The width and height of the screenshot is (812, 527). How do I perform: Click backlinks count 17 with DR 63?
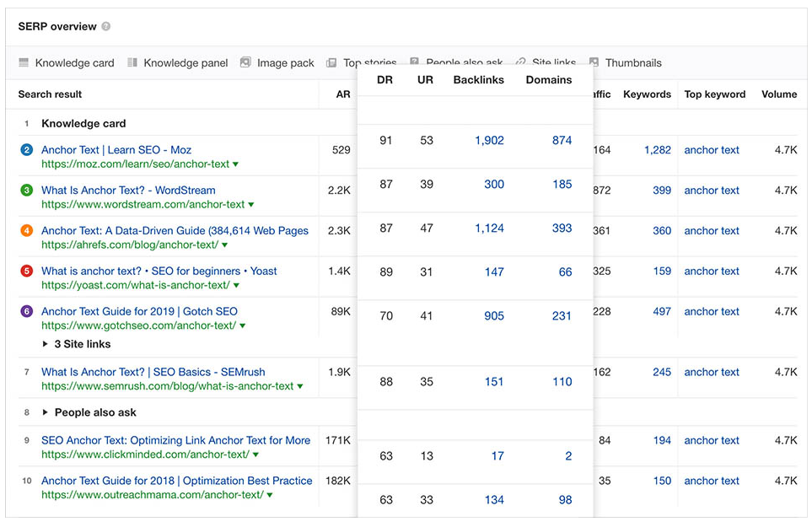coord(497,456)
